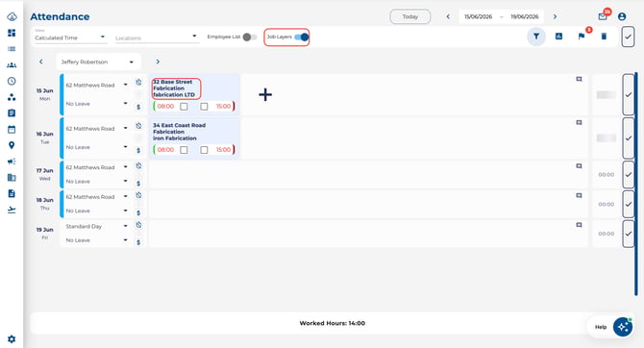
Task: Click the flag icon with red badge
Action: (582, 37)
